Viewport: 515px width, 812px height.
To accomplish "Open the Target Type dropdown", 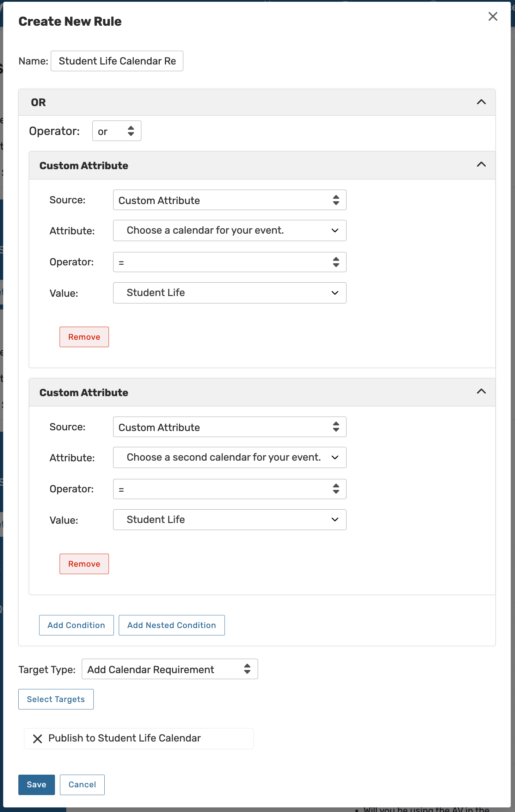I will click(x=170, y=669).
